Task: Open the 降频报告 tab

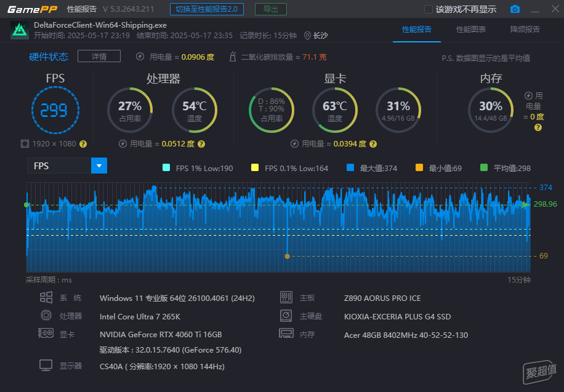Action: coord(525,30)
